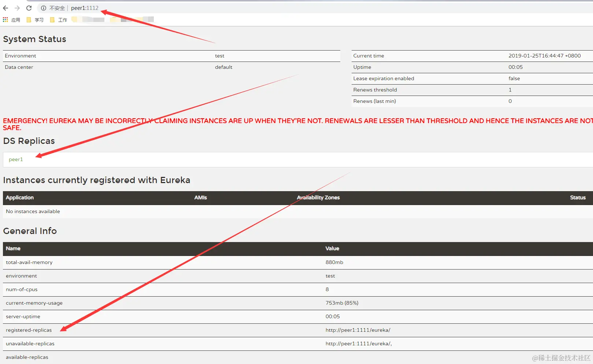Click the General Info heading
This screenshot has height=364, width=593.
tap(30, 231)
